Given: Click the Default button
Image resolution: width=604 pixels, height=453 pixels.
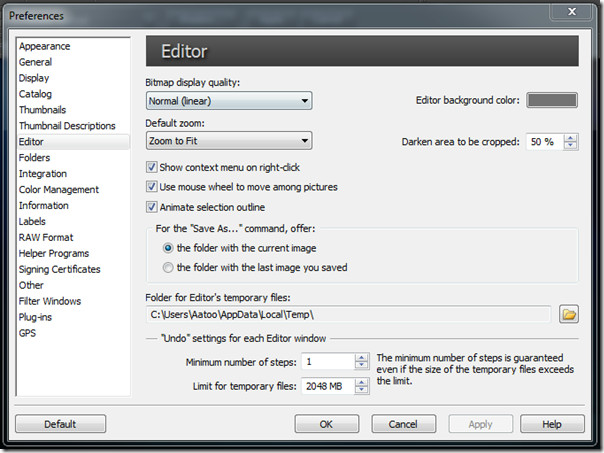Looking at the screenshot, I should [x=60, y=424].
